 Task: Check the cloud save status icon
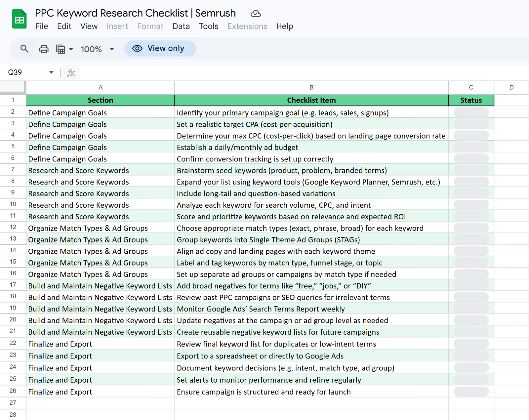pos(255,14)
